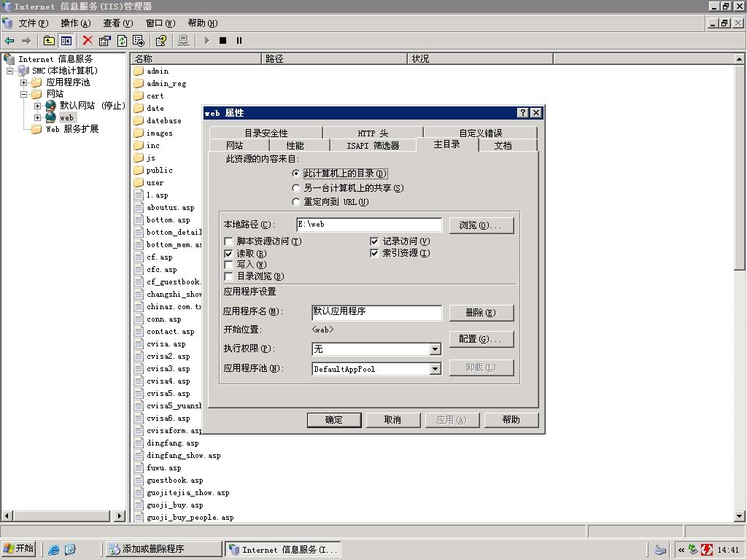
Task: Open the 文件 menu
Action: [34, 23]
